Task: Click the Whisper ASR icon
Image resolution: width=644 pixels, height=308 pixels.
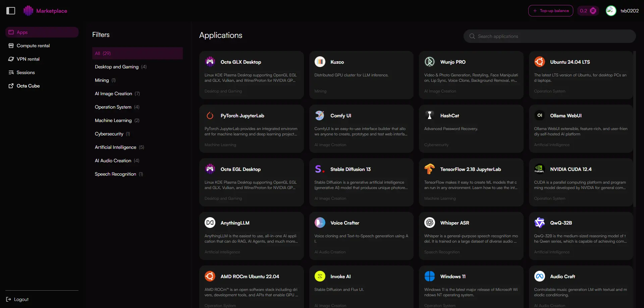Action: point(430,223)
